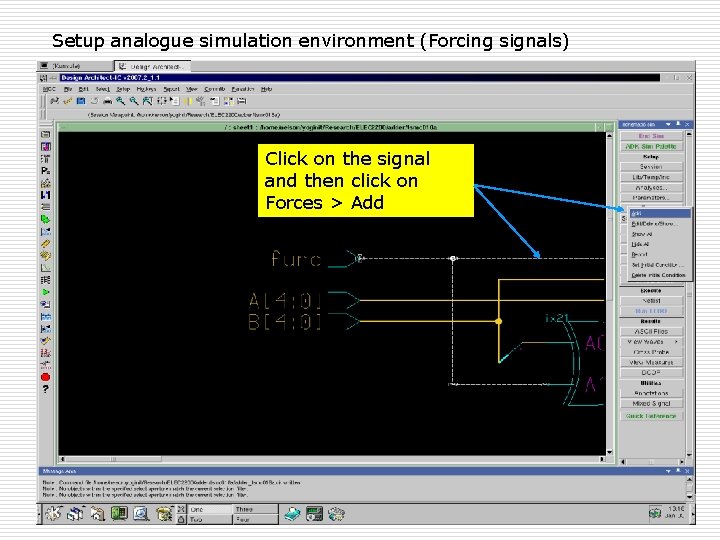720x540 pixels.
Task: Click the yellow ruler icon in toolbar
Action: (68, 101)
